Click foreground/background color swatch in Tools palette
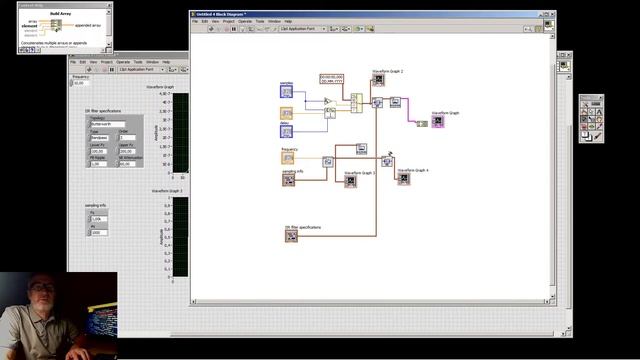Image resolution: width=640 pixels, height=360 pixels. pos(587,136)
